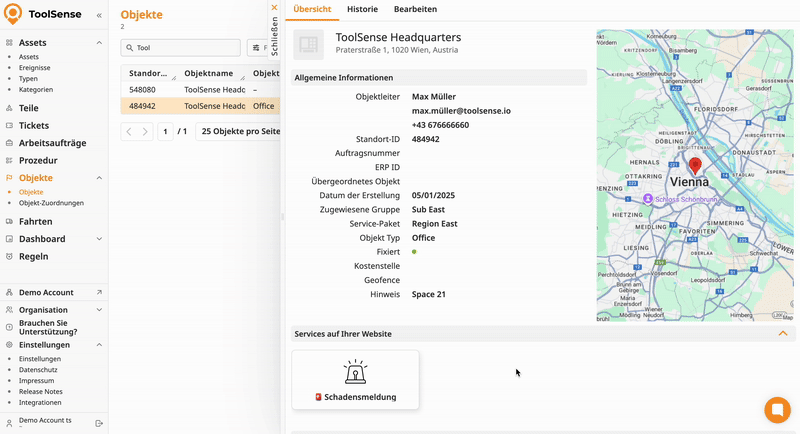Close the detail panel with orange X
800x434 pixels.
pos(274,7)
